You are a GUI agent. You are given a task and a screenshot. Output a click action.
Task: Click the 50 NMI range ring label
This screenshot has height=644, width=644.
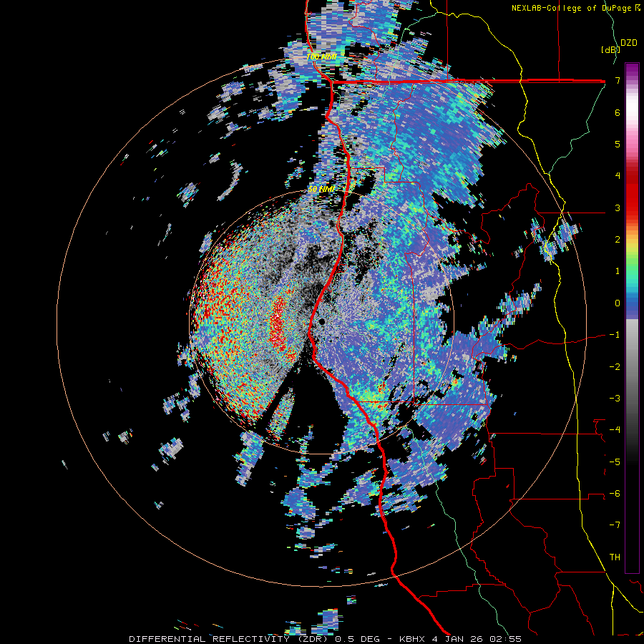pyautogui.click(x=321, y=190)
